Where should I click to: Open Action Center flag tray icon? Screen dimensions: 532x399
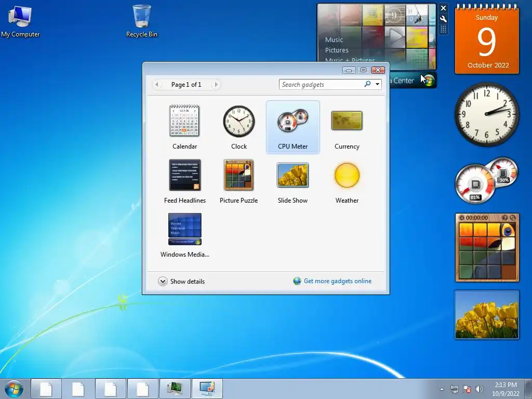(467, 389)
